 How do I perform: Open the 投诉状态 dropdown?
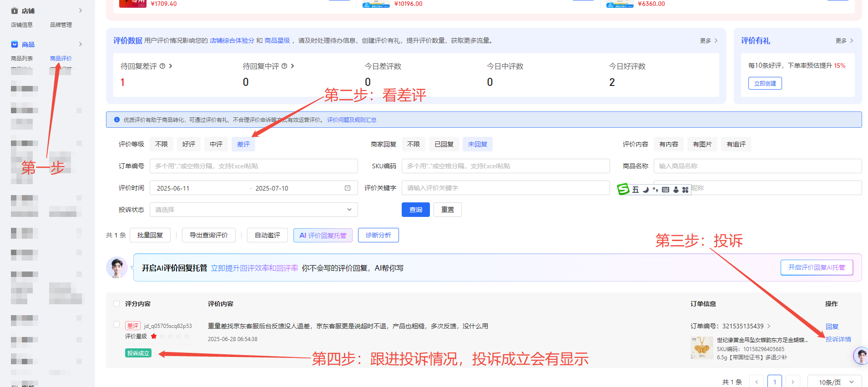coord(253,210)
